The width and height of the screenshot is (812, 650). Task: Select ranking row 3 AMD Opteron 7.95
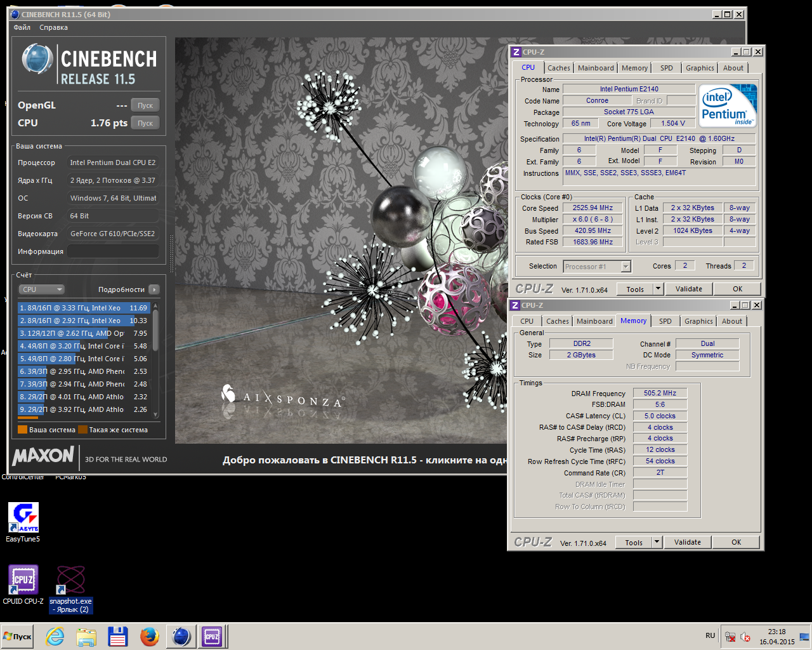84,333
